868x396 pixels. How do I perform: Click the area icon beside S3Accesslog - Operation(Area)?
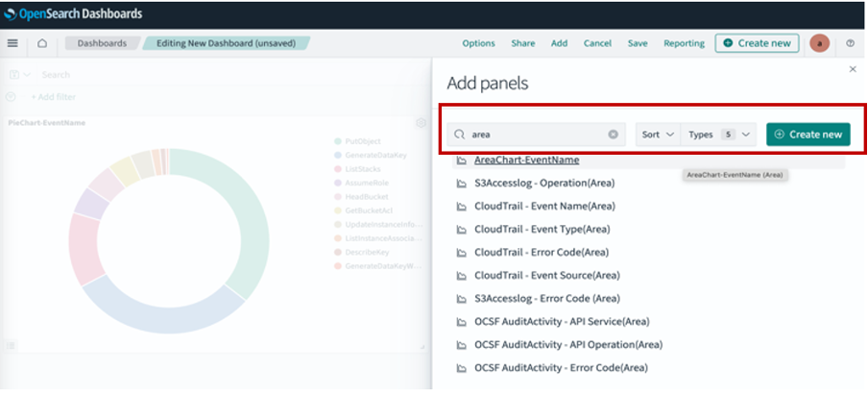click(461, 184)
